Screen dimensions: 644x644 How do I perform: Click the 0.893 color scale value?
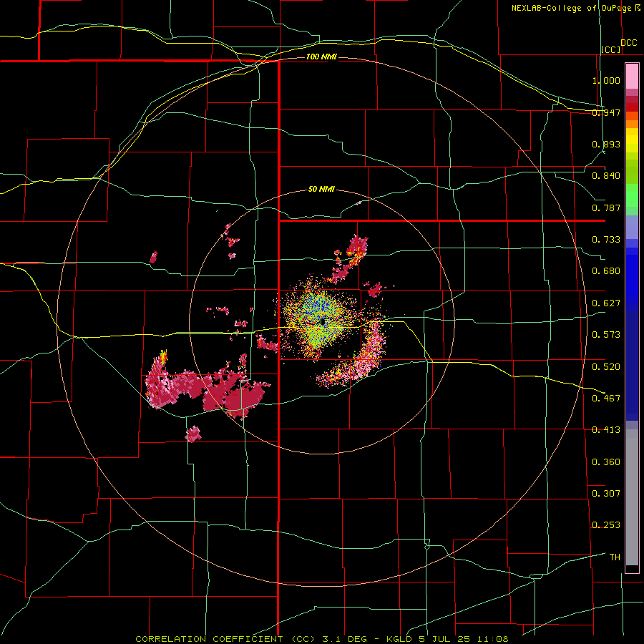(606, 144)
